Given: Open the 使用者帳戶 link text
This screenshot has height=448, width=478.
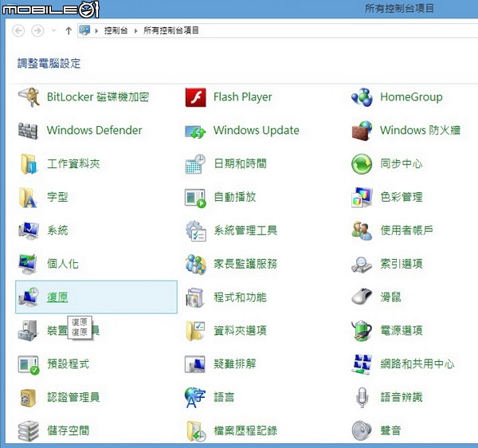Looking at the screenshot, I should [x=406, y=230].
